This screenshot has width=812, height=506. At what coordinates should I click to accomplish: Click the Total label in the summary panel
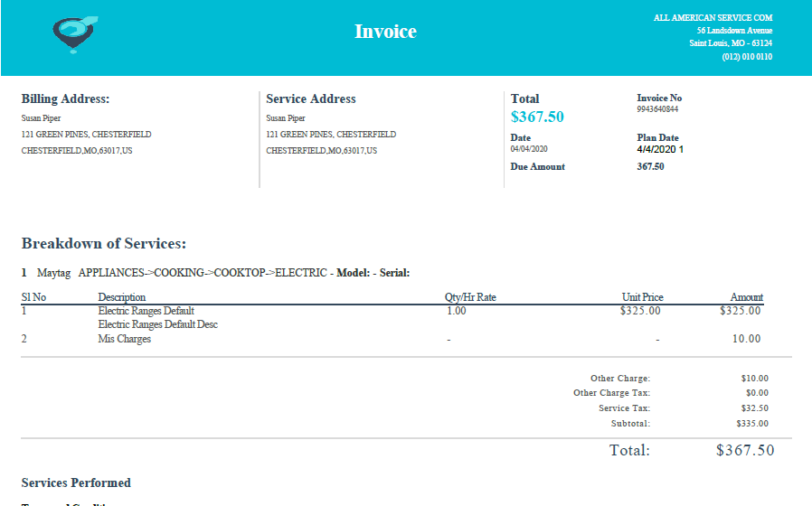tap(524, 98)
